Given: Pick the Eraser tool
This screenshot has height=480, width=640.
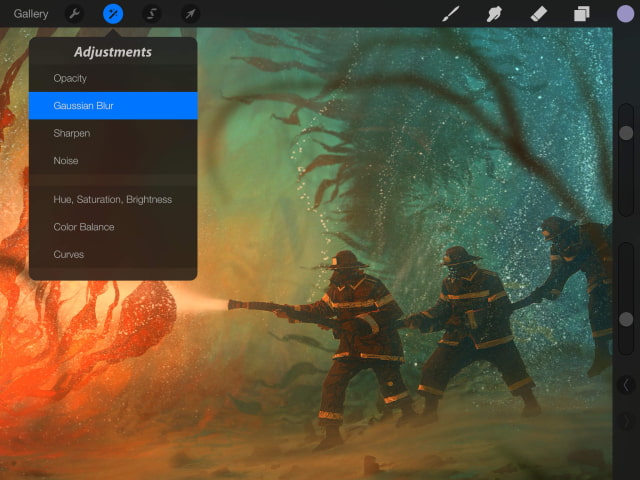Looking at the screenshot, I should [538, 14].
